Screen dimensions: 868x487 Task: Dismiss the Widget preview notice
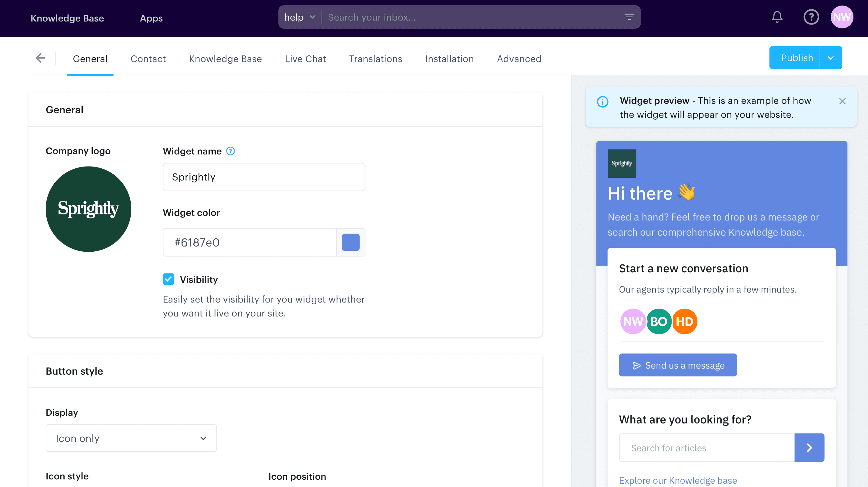[843, 101]
